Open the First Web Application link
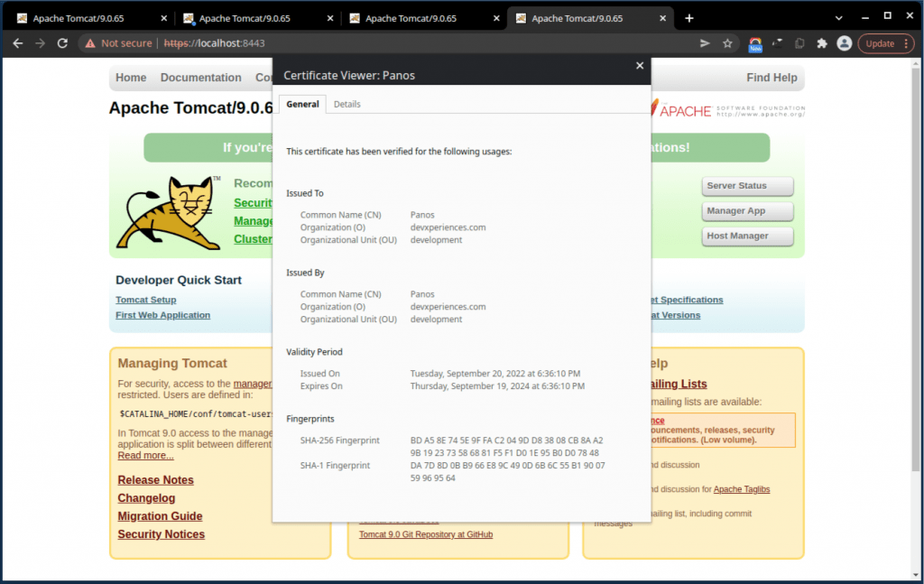Viewport: 924px width, 584px height. 162,315
